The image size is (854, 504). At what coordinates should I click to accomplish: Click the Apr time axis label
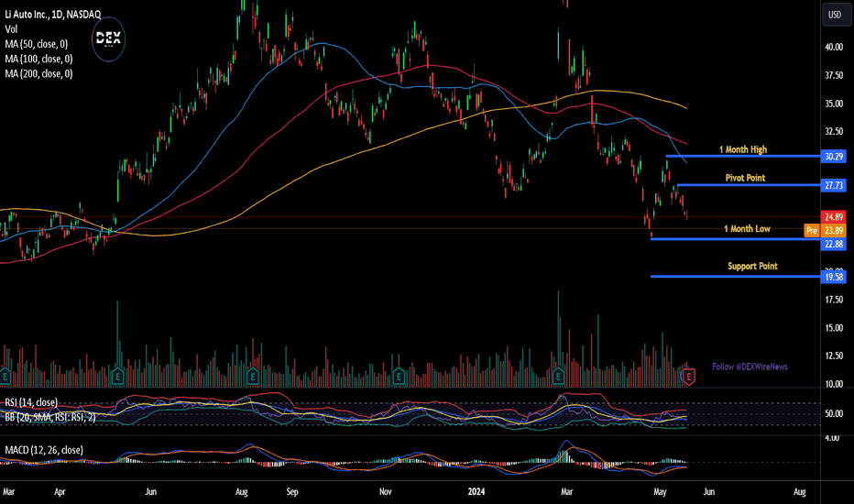[x=60, y=491]
